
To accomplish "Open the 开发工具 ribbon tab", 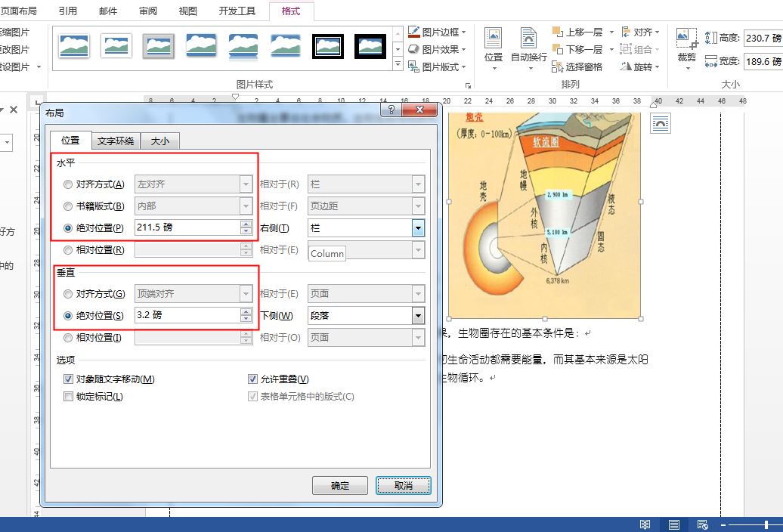I will 236,11.
